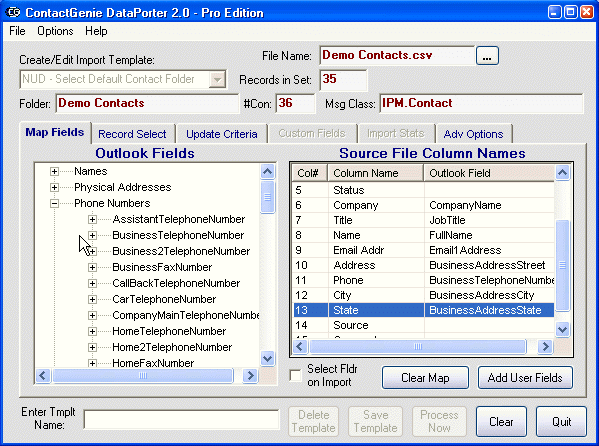Switch to the Map Fields tab
The width and height of the screenshot is (599, 446).
55,132
